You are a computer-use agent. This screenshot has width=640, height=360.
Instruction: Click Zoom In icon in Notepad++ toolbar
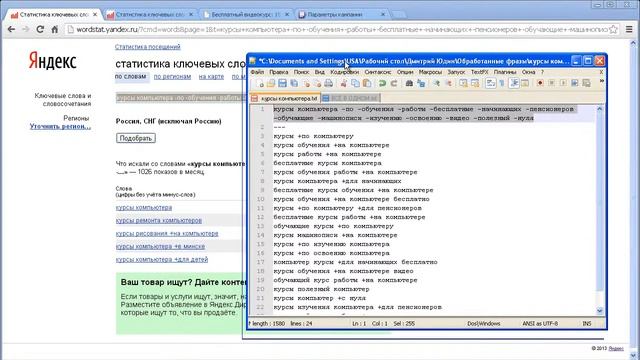pyautogui.click(x=436, y=83)
